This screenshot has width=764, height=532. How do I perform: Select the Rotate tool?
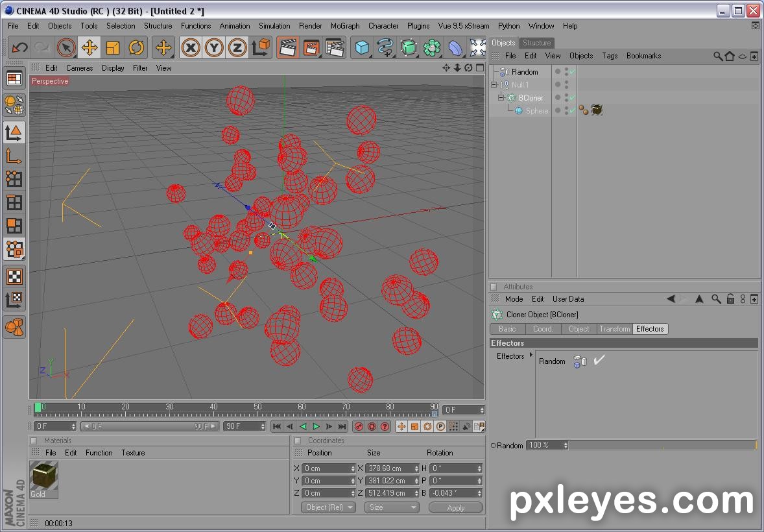[x=136, y=47]
